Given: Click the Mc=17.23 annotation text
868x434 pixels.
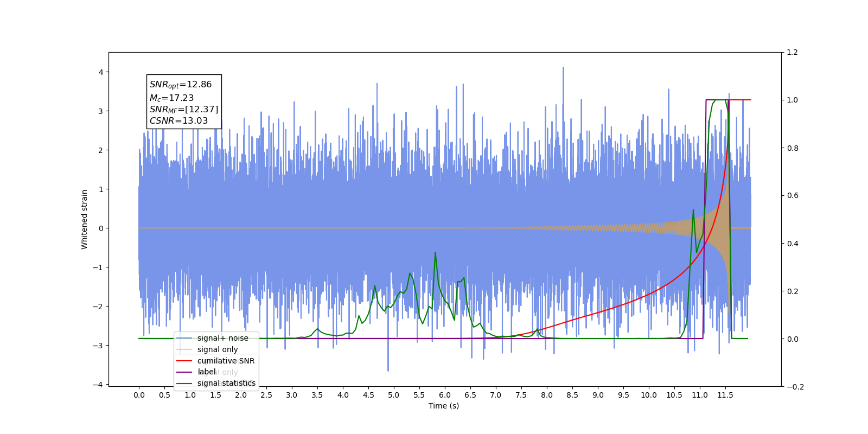Looking at the screenshot, I should click(171, 98).
